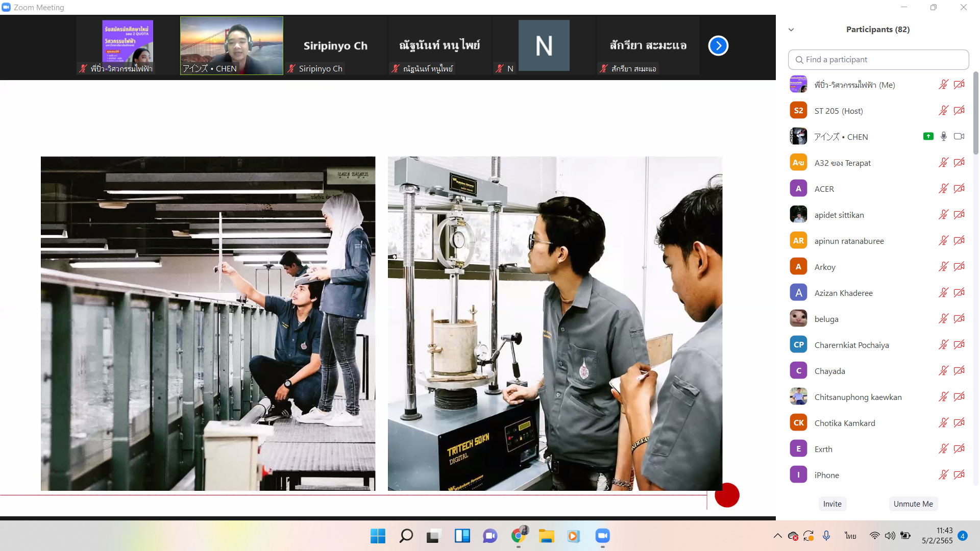Viewport: 980px width, 551px height.
Task: Click CHEN's video camera icon in participants
Action: 959,136
